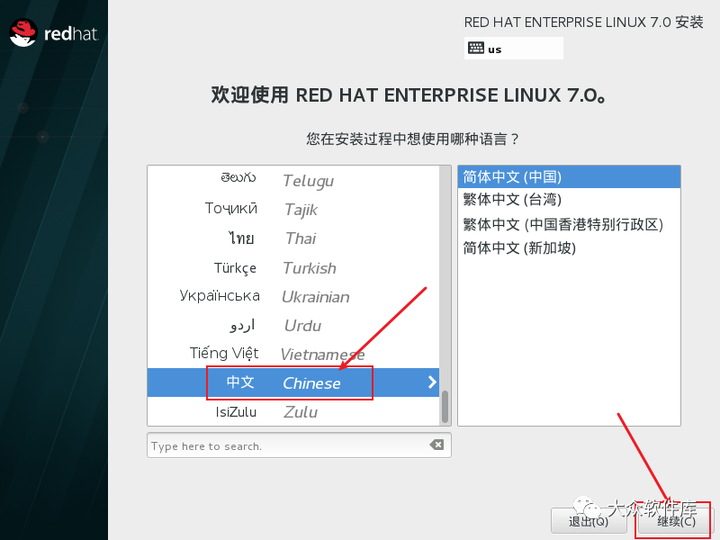Open the us keyboard layout indicator

coord(513,48)
